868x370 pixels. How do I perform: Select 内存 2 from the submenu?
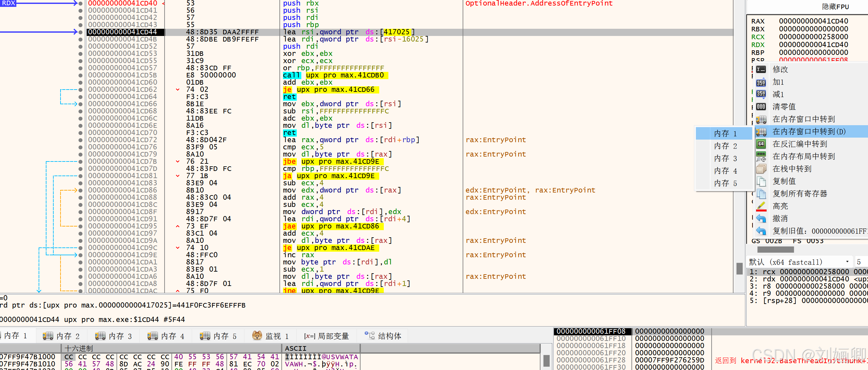tap(725, 146)
